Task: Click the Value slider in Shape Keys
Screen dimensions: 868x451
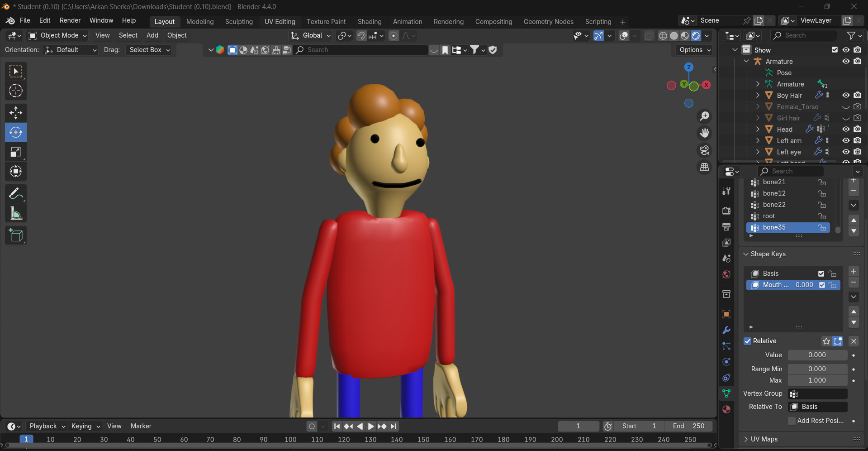Action: [x=817, y=355]
